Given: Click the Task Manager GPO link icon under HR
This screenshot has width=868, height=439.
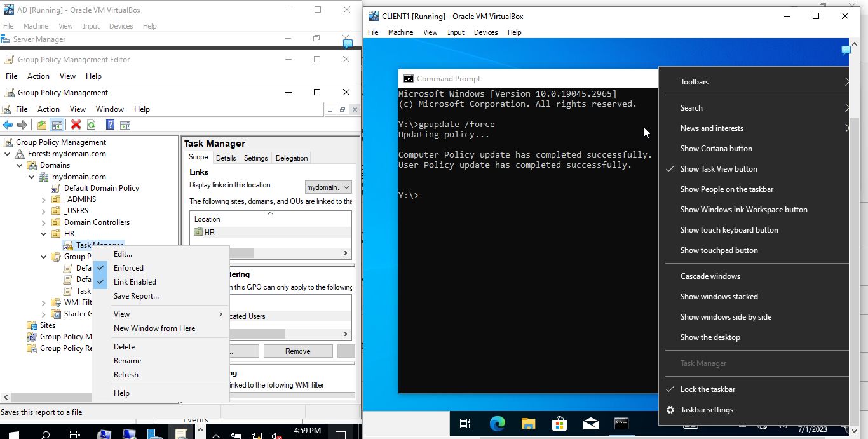Looking at the screenshot, I should 68,245.
